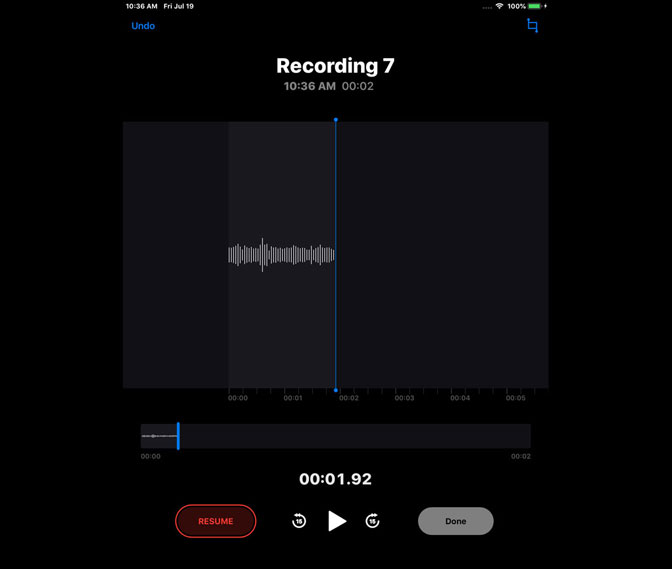Click the Wi-Fi status icon
672x569 pixels.
coord(499,6)
